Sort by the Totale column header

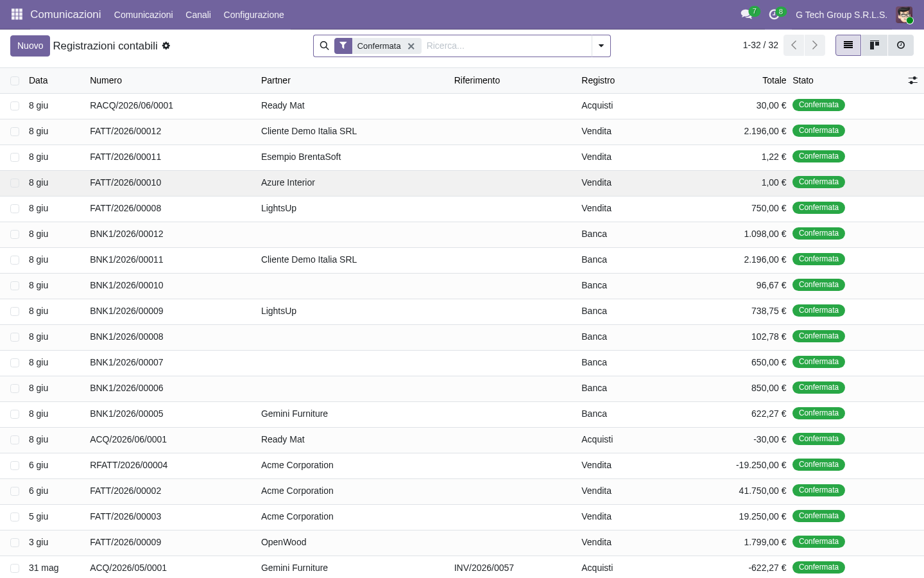(774, 80)
